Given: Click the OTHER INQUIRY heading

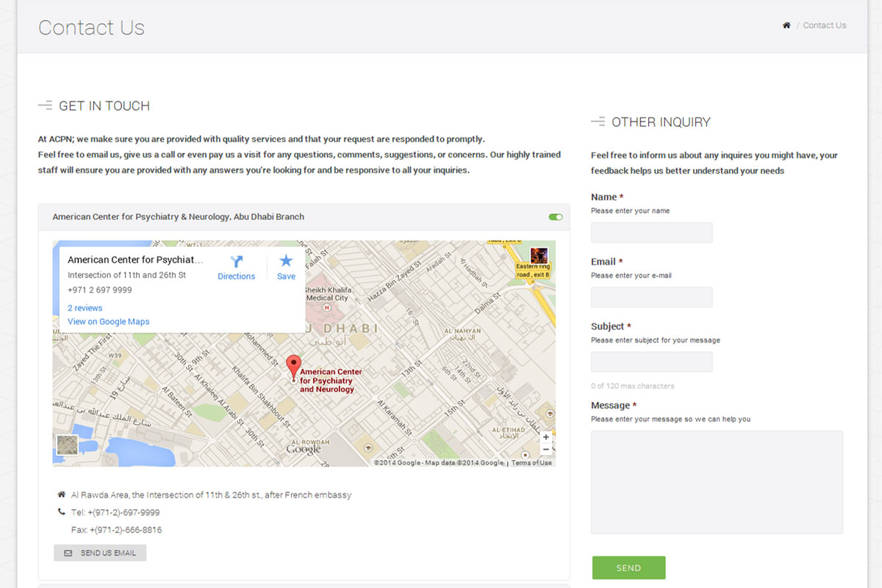Looking at the screenshot, I should pyautogui.click(x=661, y=122).
